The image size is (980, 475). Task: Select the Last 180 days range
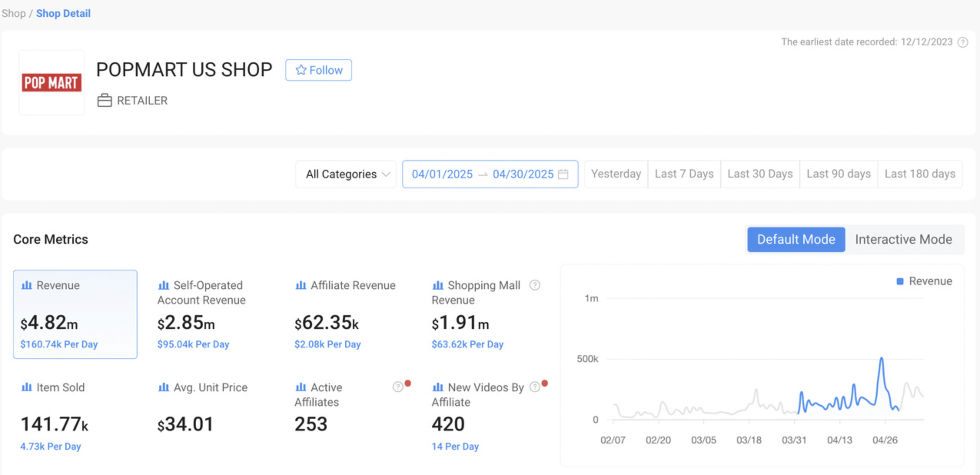pos(920,174)
